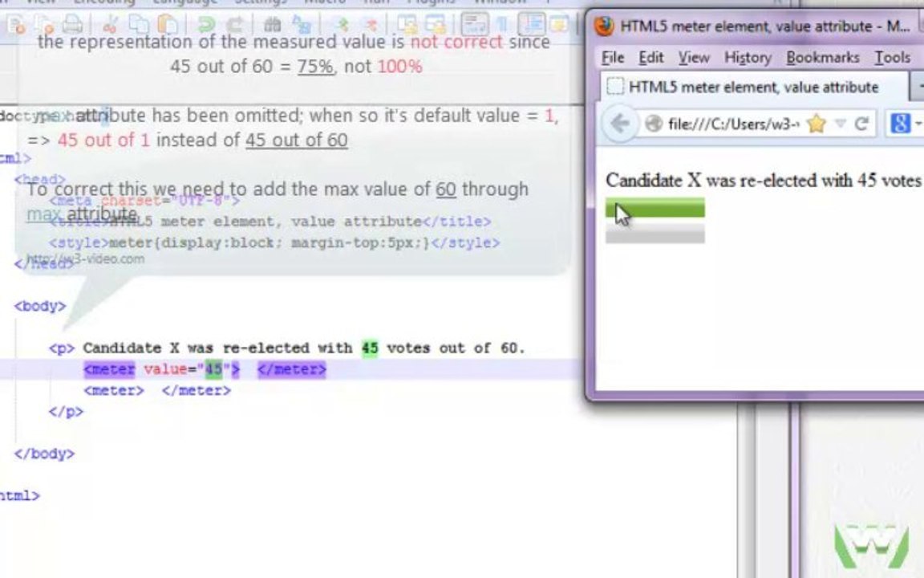
Task: Bookmark the page with the star icon
Action: [817, 124]
